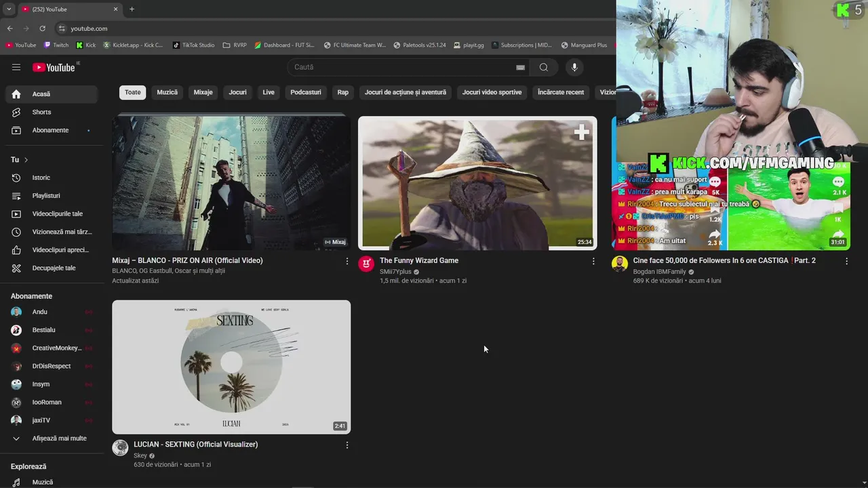
Task: Open Insym subscription channel
Action: (x=52, y=384)
